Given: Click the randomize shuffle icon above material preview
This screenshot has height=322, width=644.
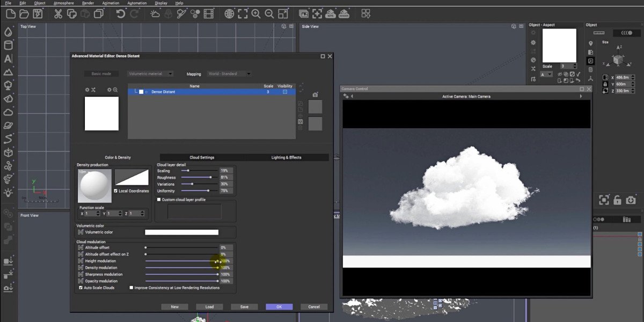Looking at the screenshot, I should point(93,90).
